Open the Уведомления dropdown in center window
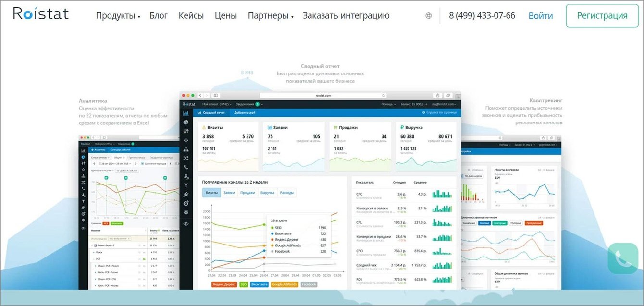 pyautogui.click(x=250, y=104)
